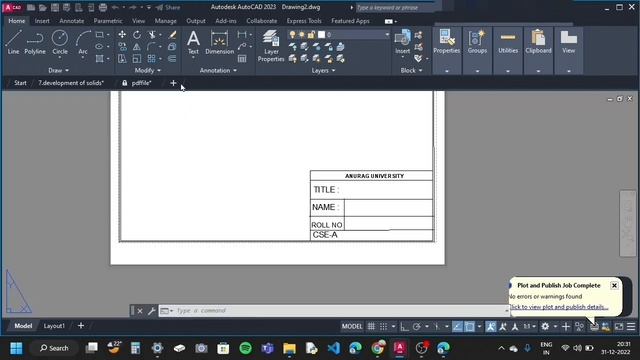This screenshot has height=360, width=640.
Task: Click the Share button in title bar
Action: [x=168, y=7]
